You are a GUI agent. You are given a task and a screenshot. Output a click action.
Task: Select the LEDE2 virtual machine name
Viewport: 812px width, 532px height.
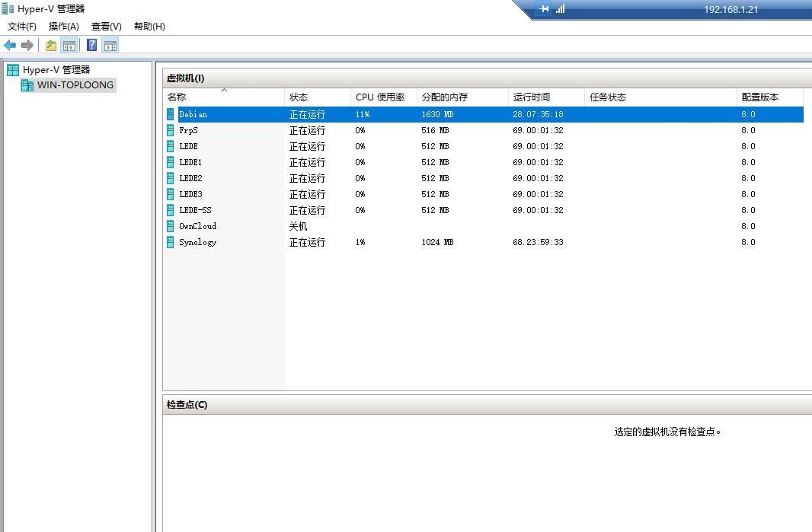point(190,179)
